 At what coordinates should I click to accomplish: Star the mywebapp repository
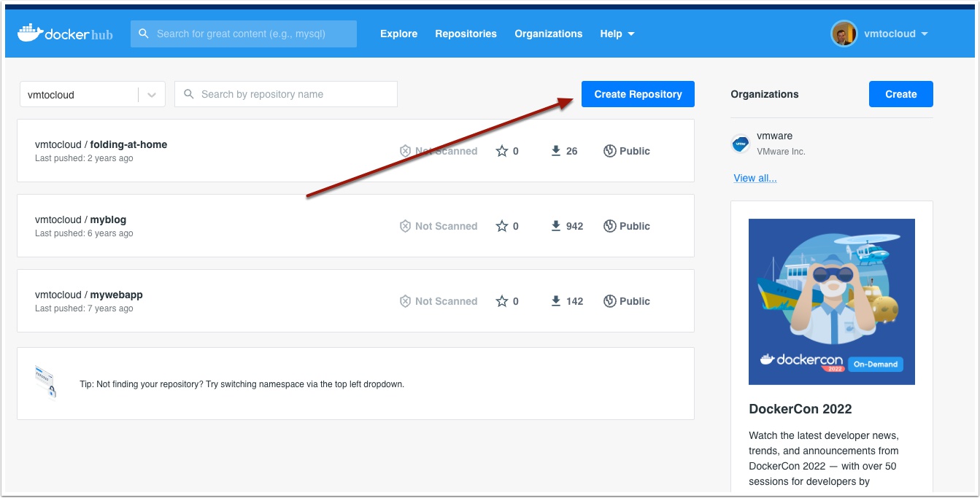pos(502,301)
